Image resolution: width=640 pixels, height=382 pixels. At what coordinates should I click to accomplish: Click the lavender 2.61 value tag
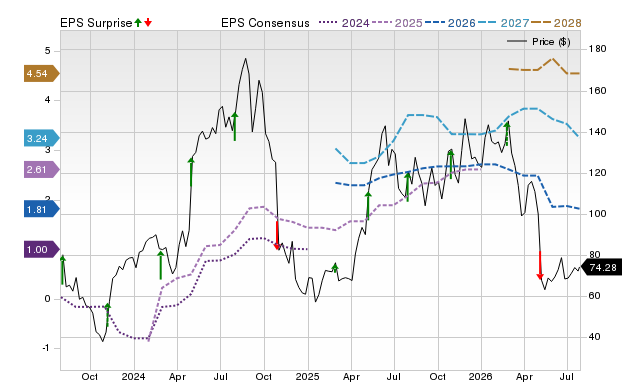41,169
